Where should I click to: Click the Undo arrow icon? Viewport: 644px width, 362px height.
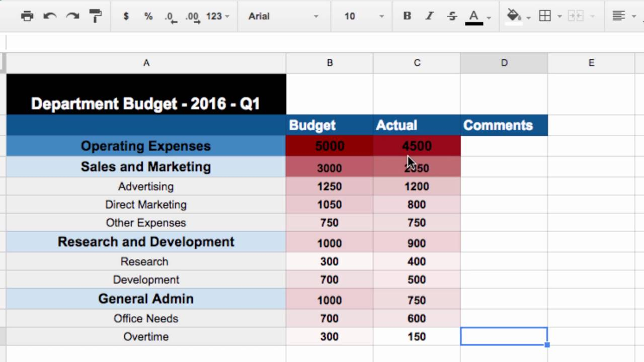[50, 16]
